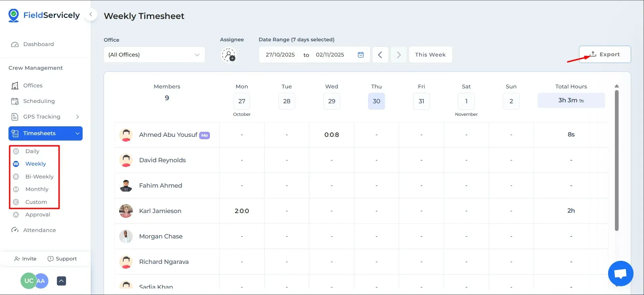Click the Dashboard sidebar icon
This screenshot has width=644, height=295.
pos(15,44)
